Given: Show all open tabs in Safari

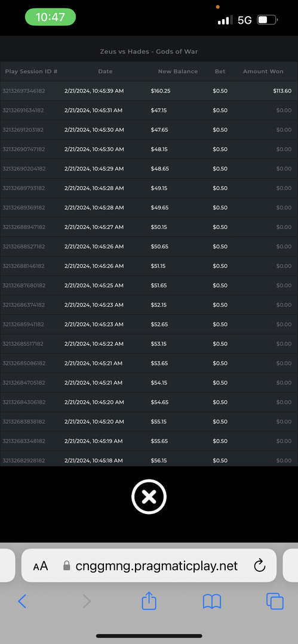Looking at the screenshot, I should click(275, 601).
